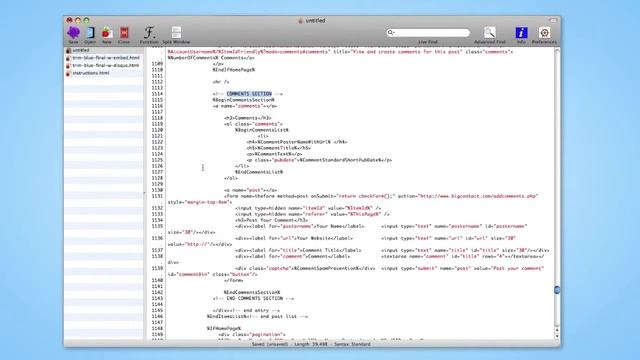Click the yellow minimize window button
This screenshot has width=640, height=360.
point(78,20)
